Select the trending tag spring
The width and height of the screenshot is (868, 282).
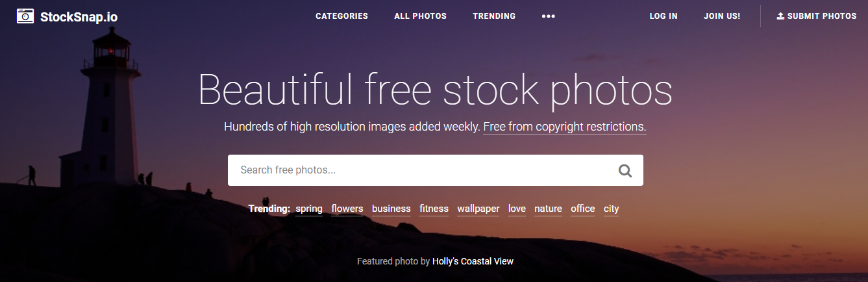pos(309,209)
